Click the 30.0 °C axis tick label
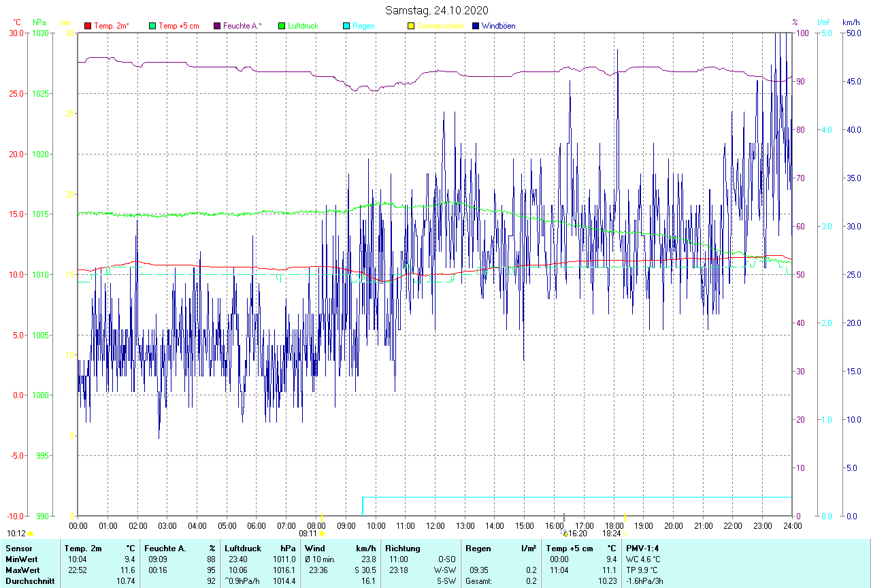This screenshot has height=588, width=871. pyautogui.click(x=16, y=33)
